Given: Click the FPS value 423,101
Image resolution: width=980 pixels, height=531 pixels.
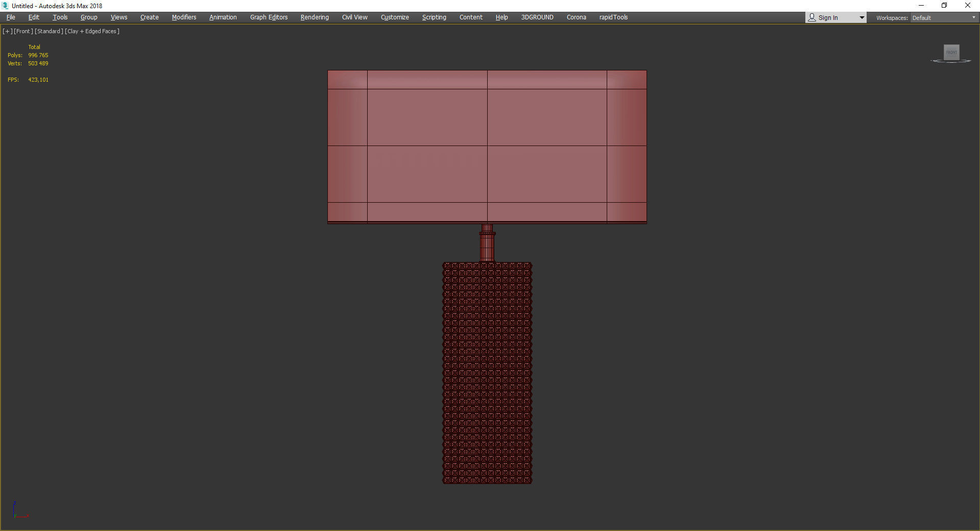Looking at the screenshot, I should [x=38, y=80].
